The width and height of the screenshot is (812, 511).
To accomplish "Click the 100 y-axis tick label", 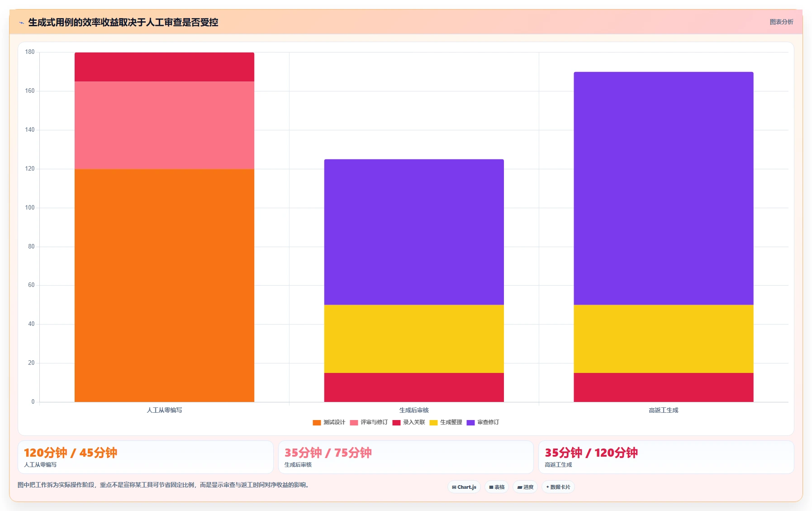I will pyautogui.click(x=30, y=208).
